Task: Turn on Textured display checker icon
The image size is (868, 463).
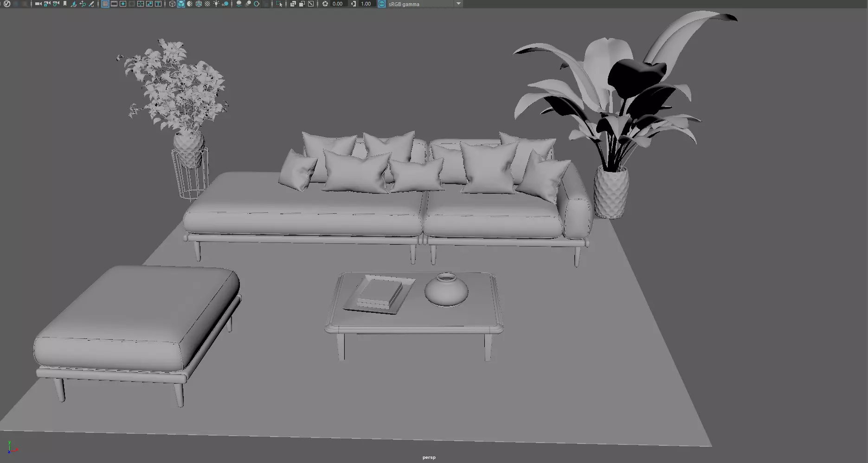Action: 207,4
